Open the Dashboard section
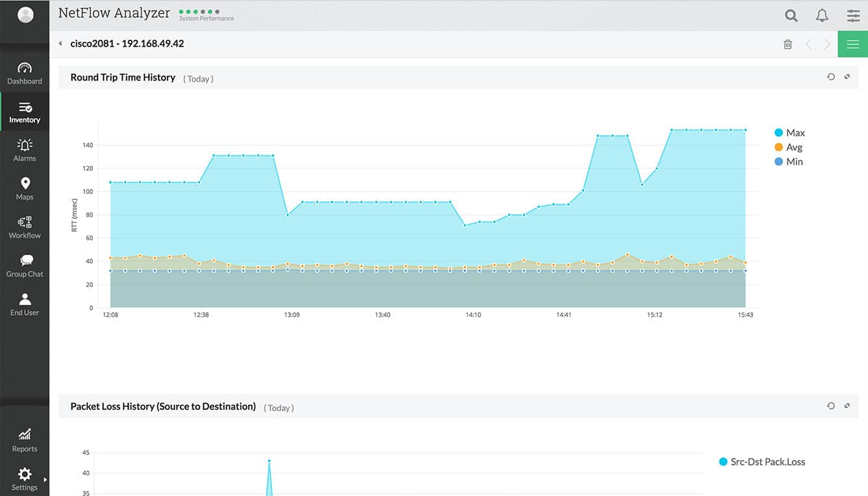The width and height of the screenshot is (868, 496). coord(24,72)
